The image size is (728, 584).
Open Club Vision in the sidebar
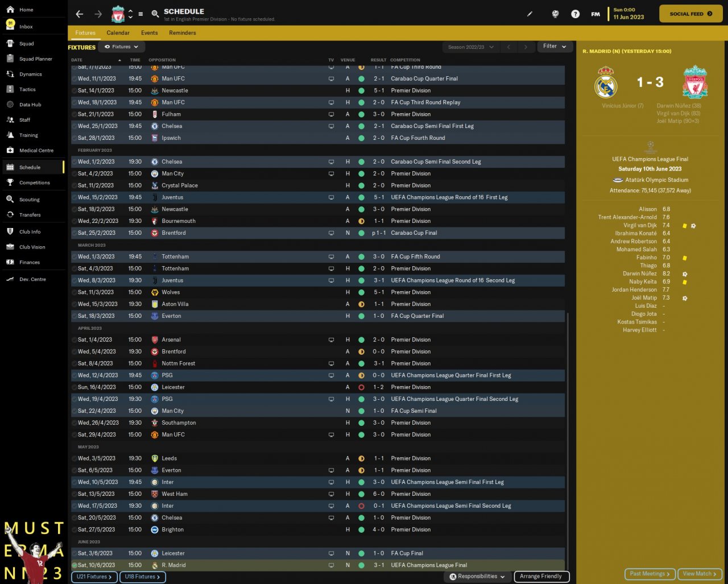[34, 247]
